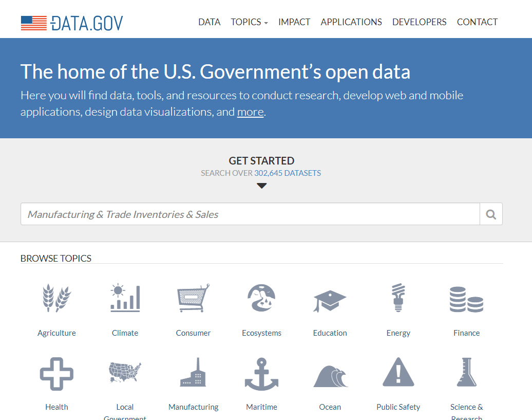Click the 302,645 DATASETS link
This screenshot has width=532, height=420.
point(288,173)
